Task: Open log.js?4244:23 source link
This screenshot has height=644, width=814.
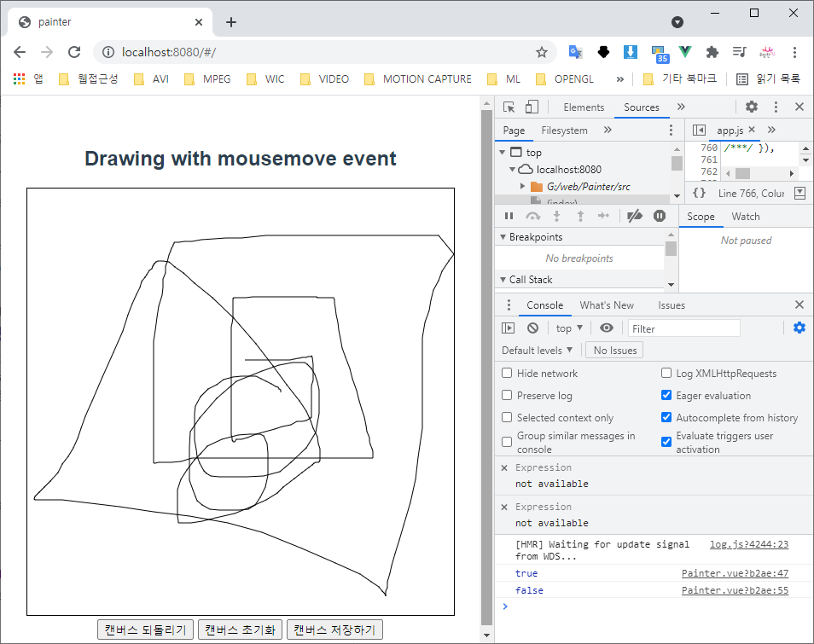Action: [749, 544]
